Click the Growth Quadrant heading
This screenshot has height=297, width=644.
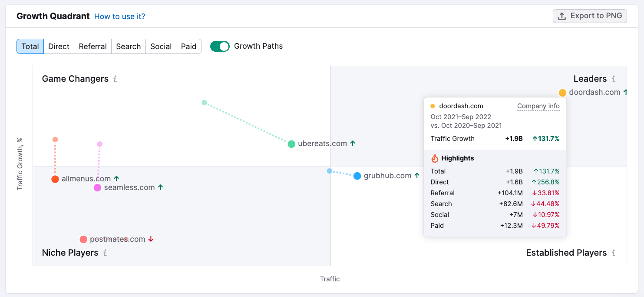click(53, 17)
